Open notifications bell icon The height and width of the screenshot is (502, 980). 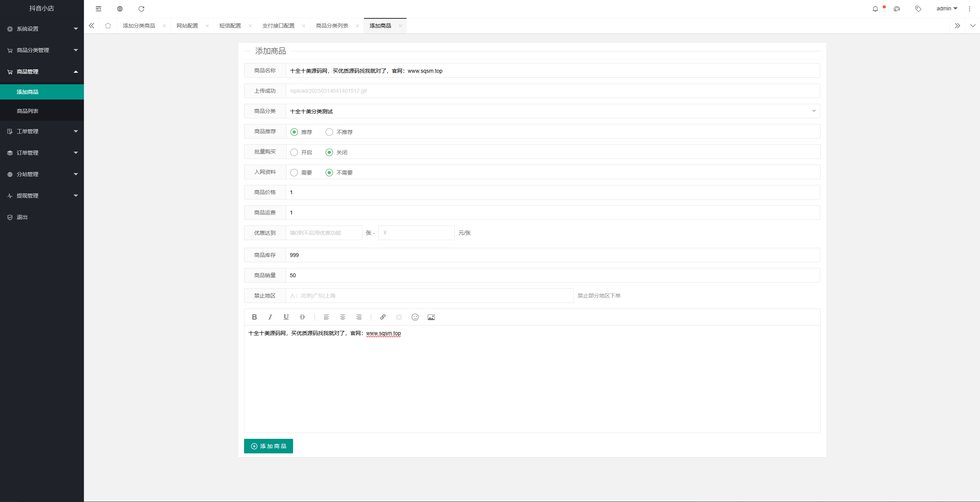(x=875, y=9)
